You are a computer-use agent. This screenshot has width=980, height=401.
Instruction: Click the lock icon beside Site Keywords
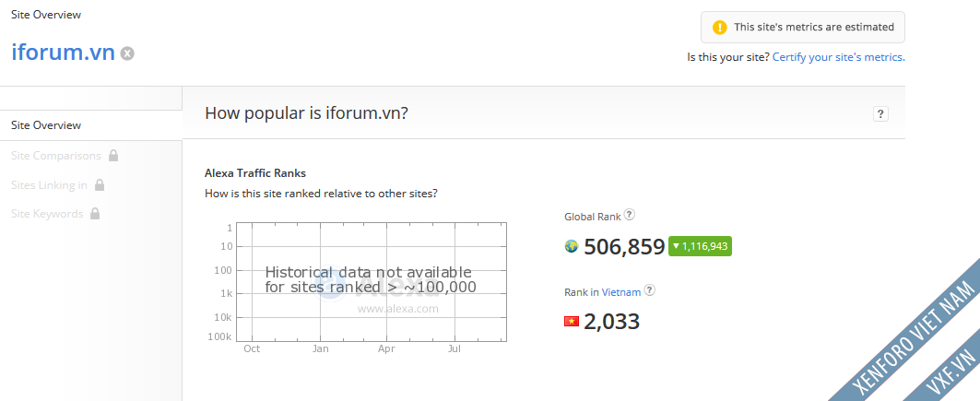(x=95, y=214)
